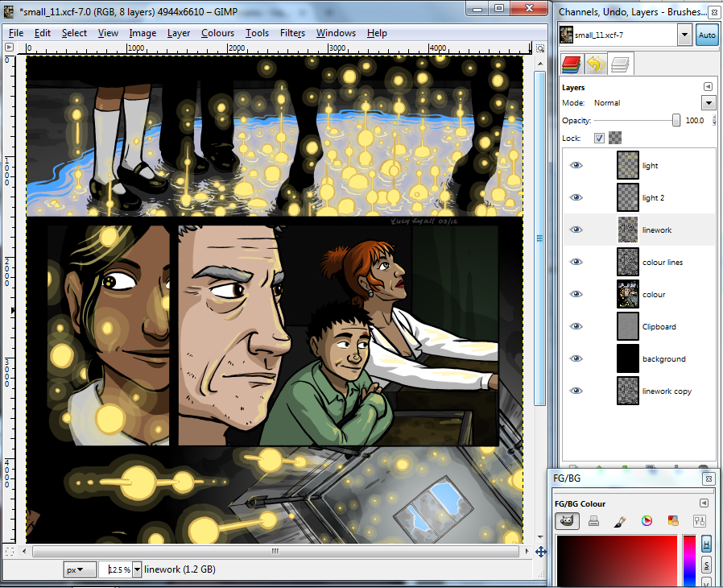Open Layers panel configuration menu arrow
Viewport: 723px width, 588px height.
click(708, 87)
